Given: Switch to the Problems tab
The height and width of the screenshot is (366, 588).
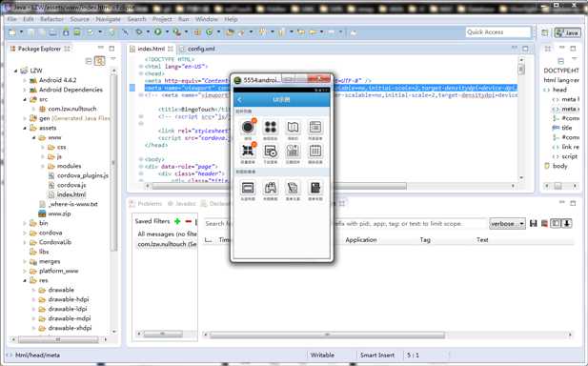Looking at the screenshot, I should [x=146, y=204].
